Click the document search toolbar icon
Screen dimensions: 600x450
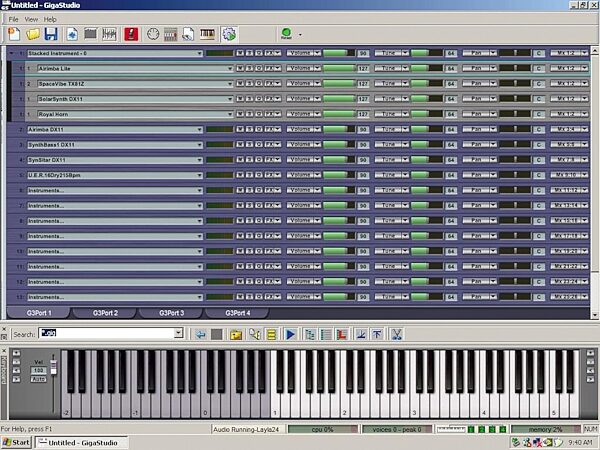[x=188, y=34]
